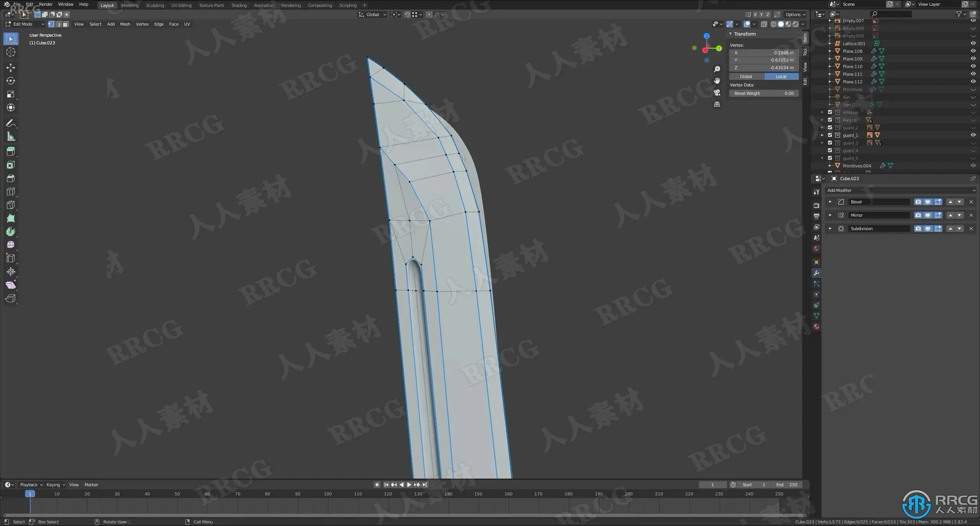980x526 pixels.
Task: Open the Modifier properties wrench tab
Action: click(817, 273)
